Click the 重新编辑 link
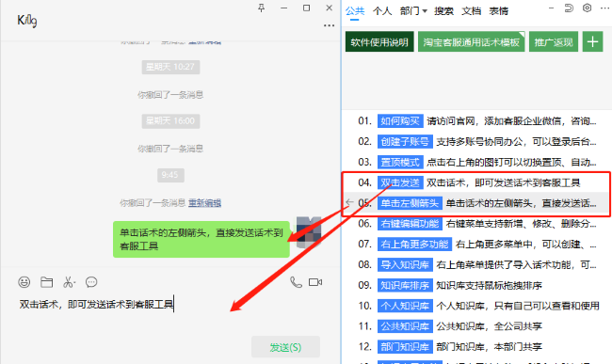This screenshot has width=612, height=364. point(205,203)
